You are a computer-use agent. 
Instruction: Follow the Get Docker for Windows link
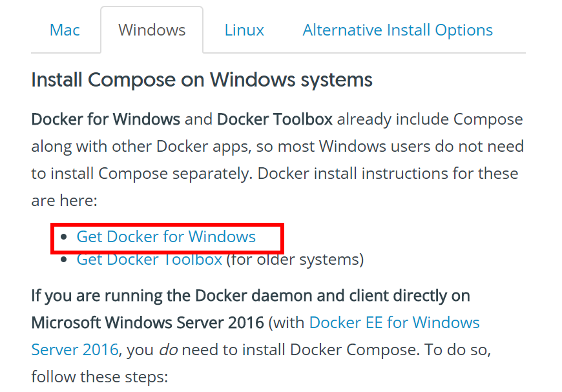(x=166, y=237)
